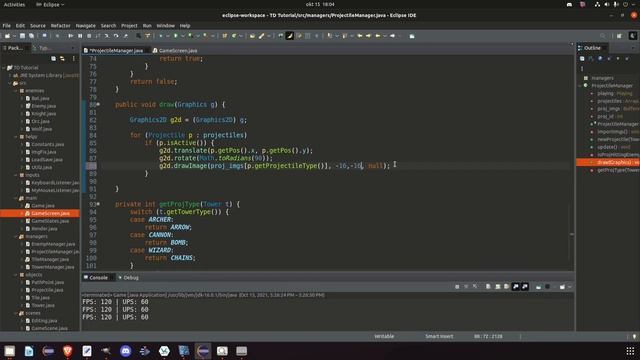Image resolution: width=640 pixels, height=360 pixels.
Task: Click the Show Applications grid icon
Action: tap(630, 351)
